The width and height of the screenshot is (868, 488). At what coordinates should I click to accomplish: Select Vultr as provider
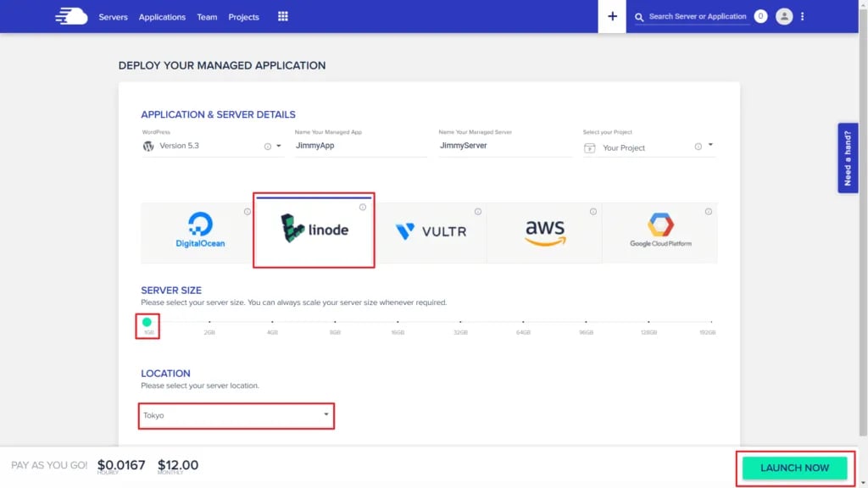pos(431,232)
